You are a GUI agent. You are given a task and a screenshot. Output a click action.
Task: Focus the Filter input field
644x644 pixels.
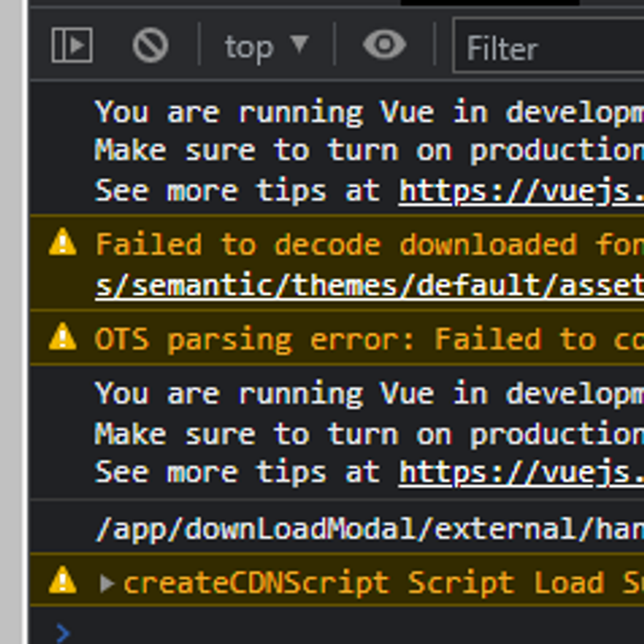click(x=548, y=46)
